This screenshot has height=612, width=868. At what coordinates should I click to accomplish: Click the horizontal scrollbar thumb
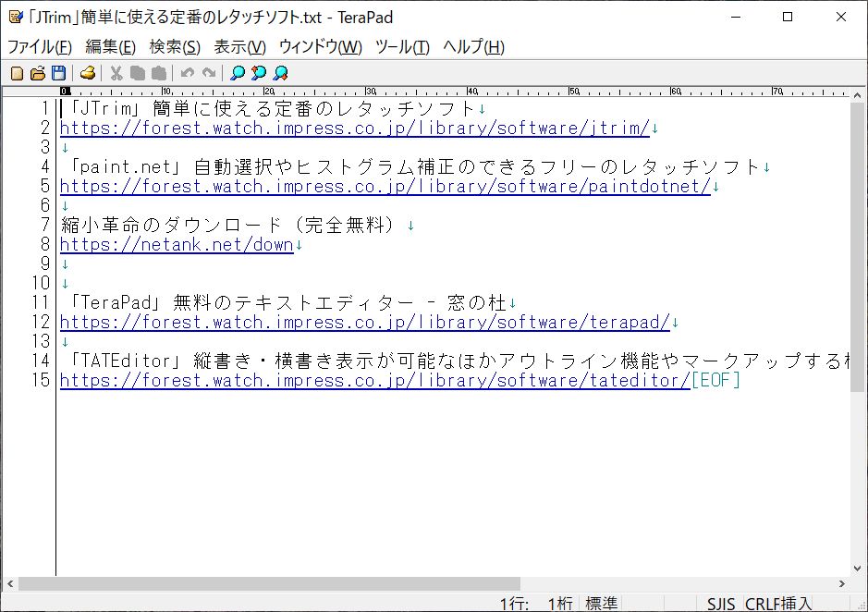click(x=269, y=583)
